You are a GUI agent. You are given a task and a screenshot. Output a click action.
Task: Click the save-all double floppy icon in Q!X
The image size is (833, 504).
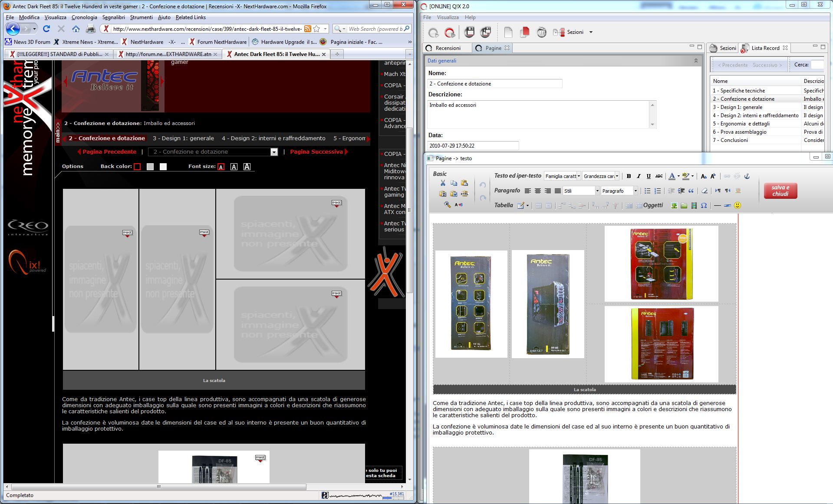coord(486,32)
